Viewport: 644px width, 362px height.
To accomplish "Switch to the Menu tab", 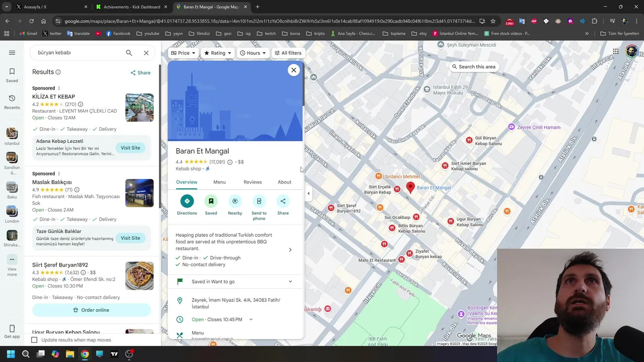I will point(219,182).
